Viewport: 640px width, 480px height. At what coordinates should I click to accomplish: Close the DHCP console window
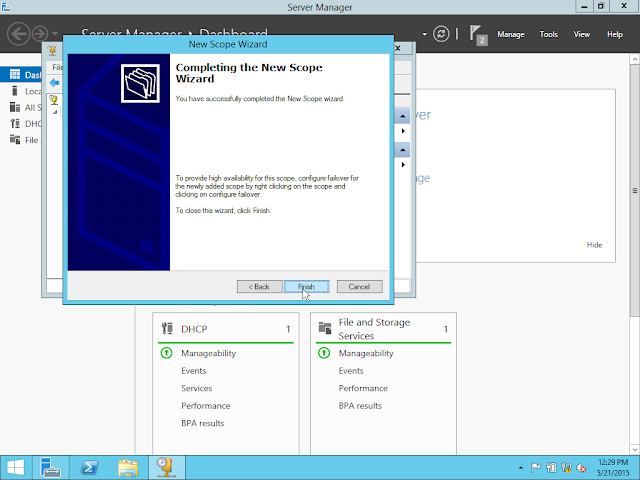(x=398, y=48)
